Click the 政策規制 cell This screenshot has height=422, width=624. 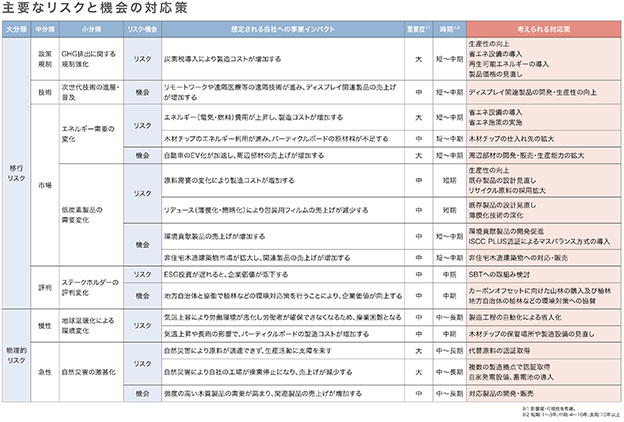[x=45, y=59]
